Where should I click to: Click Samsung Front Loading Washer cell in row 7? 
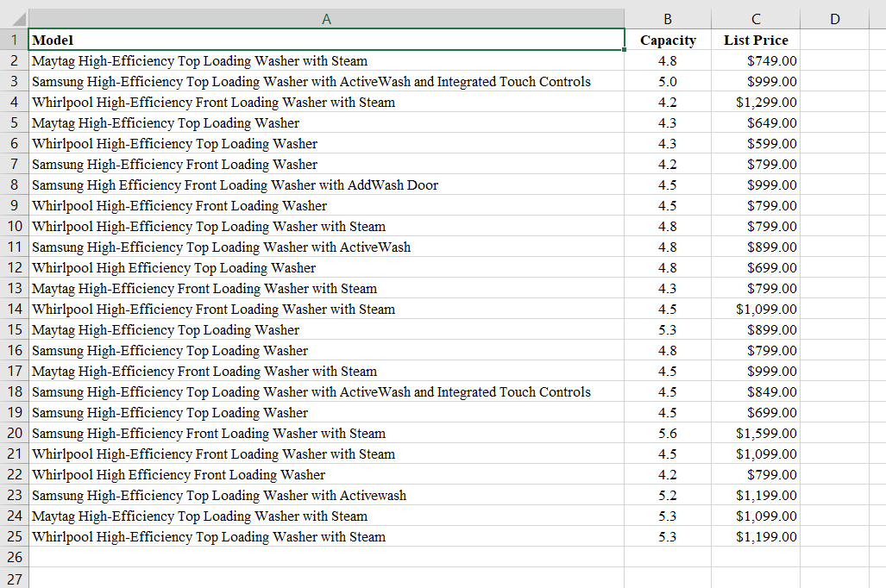coord(326,164)
